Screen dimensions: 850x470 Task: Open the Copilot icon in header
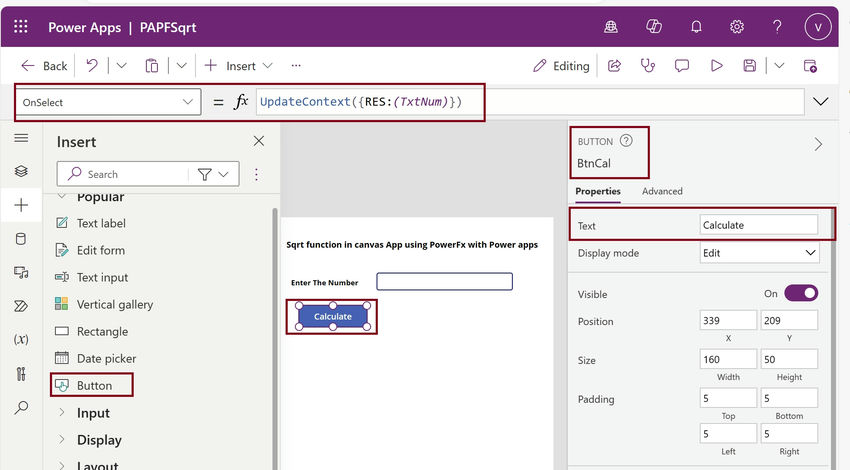pyautogui.click(x=654, y=27)
